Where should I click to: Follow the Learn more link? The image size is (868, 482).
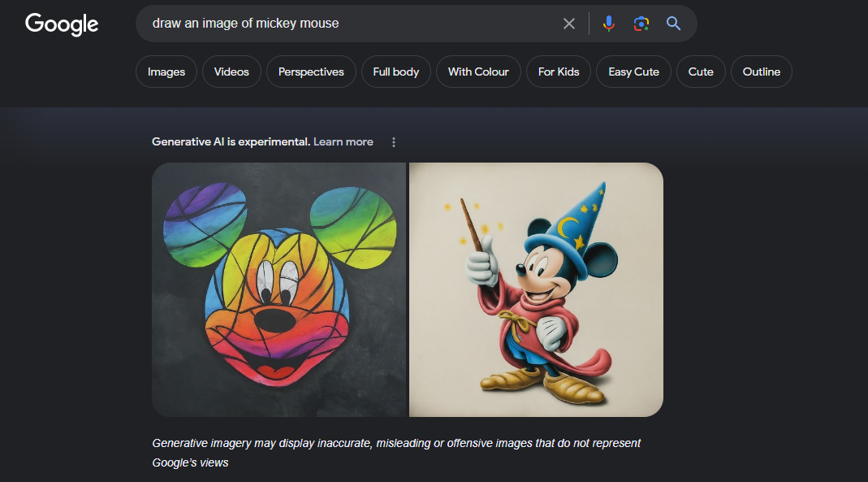343,141
